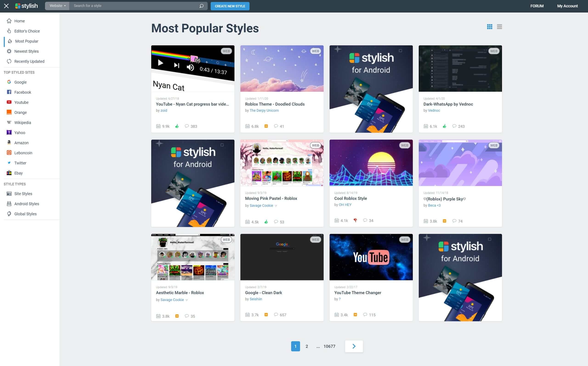
Task: Click the 35 comments icon on Aesthetic Marble card
Action: click(187, 316)
